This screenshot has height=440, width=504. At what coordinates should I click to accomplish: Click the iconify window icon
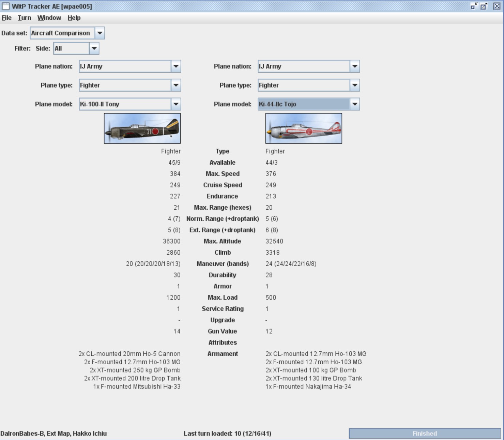pos(474,6)
